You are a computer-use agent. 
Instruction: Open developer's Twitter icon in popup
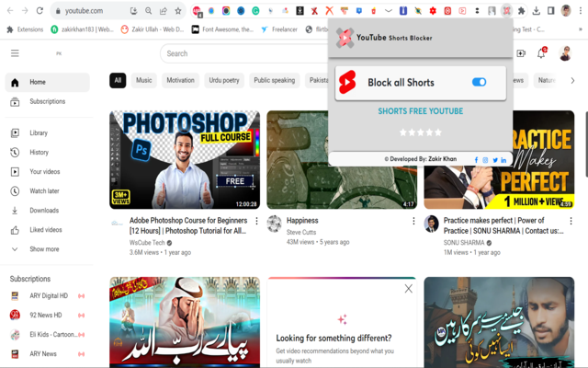(495, 160)
